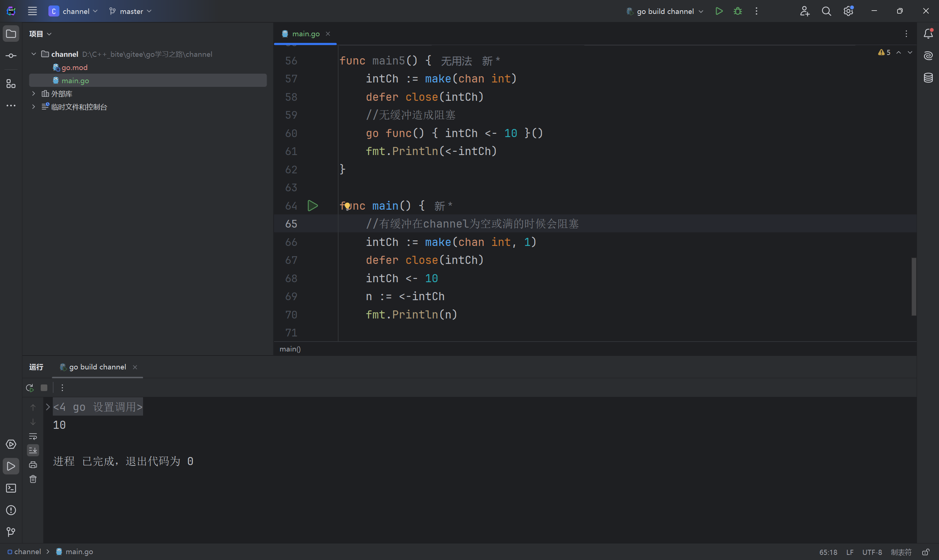
Task: Click line 65 comment in the editor
Action: tap(472, 224)
